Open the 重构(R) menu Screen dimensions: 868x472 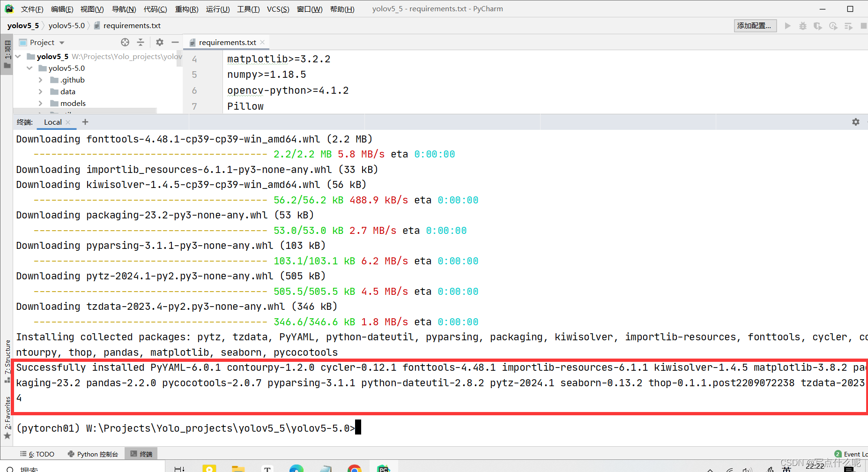coord(186,9)
